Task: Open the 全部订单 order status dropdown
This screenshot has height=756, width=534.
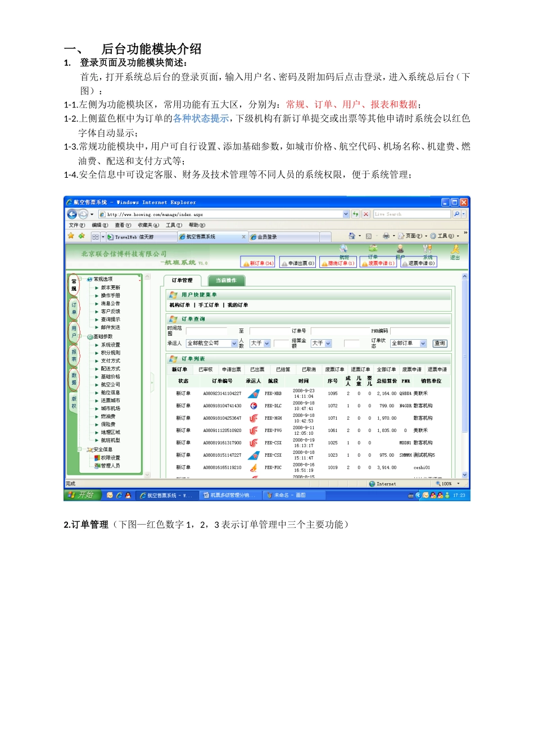Action: (409, 343)
